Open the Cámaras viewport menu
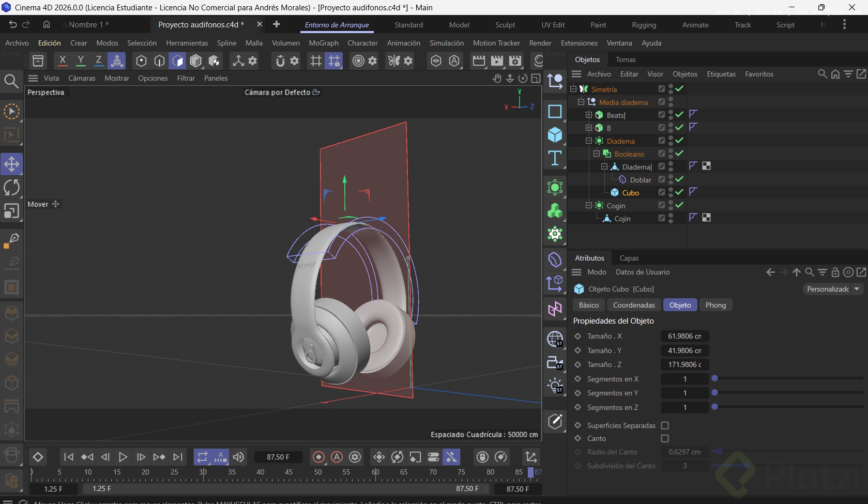 (82, 78)
